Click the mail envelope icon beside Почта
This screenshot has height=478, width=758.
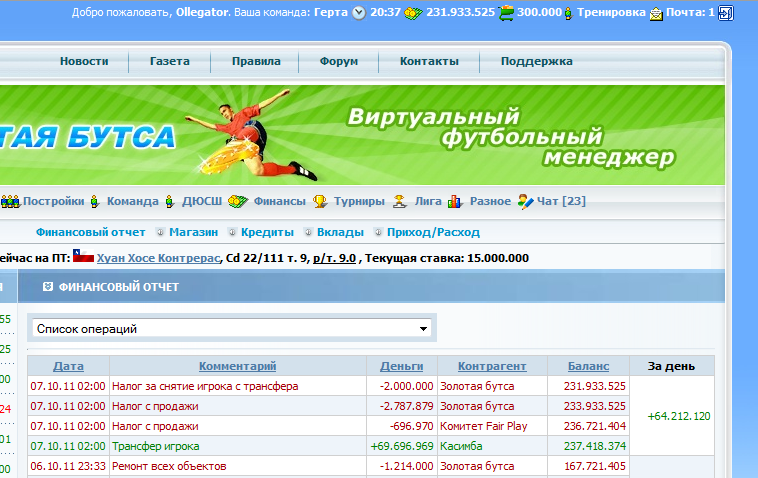point(656,13)
